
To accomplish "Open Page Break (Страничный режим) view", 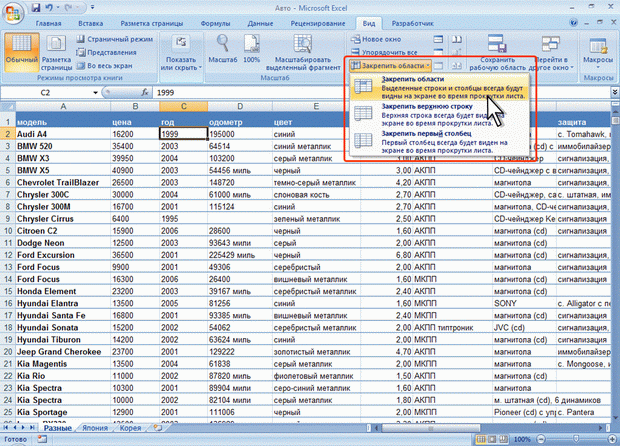I will [x=115, y=39].
